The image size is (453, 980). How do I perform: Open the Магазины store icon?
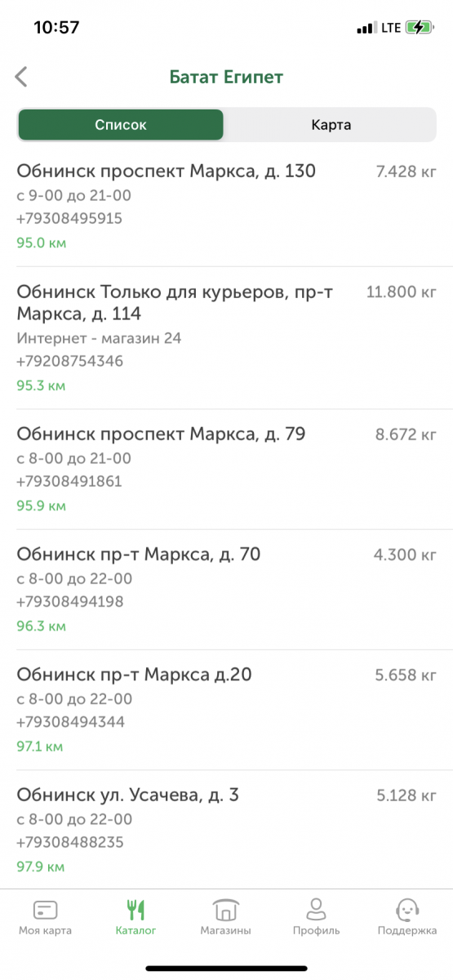pos(225,910)
